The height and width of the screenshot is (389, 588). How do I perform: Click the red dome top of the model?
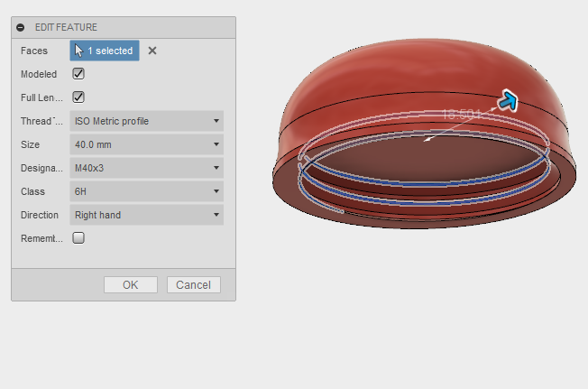[424, 64]
